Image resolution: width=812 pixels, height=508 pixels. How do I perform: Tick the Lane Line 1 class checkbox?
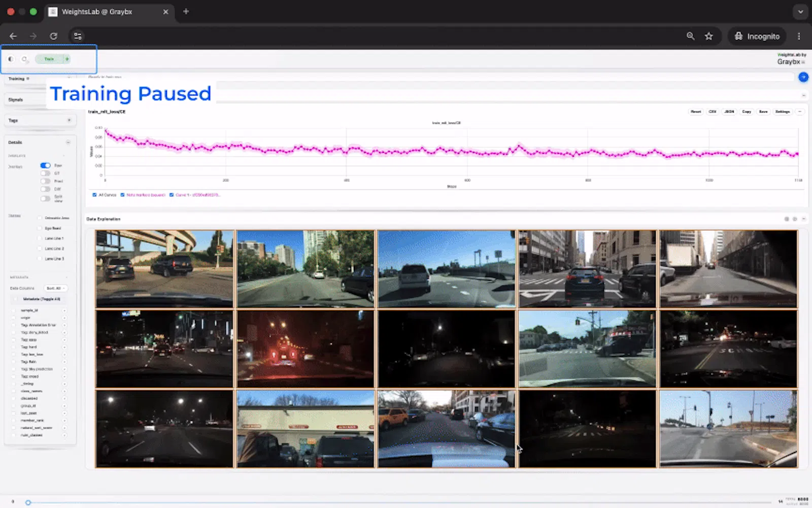click(x=40, y=238)
